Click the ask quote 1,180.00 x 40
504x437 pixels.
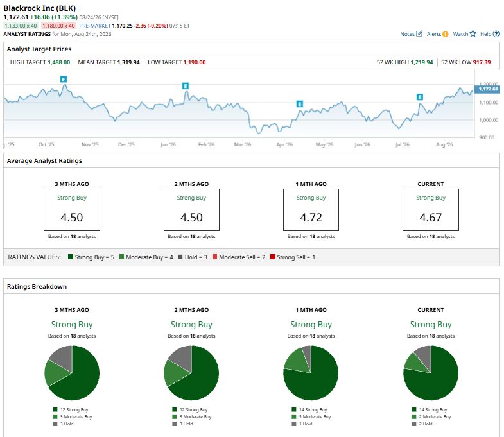[58, 26]
